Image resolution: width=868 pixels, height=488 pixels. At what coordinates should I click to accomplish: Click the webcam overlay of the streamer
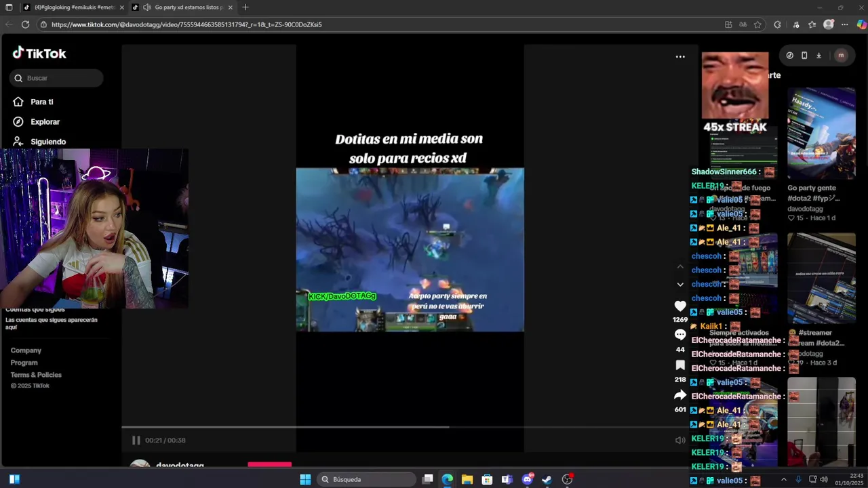[94, 229]
